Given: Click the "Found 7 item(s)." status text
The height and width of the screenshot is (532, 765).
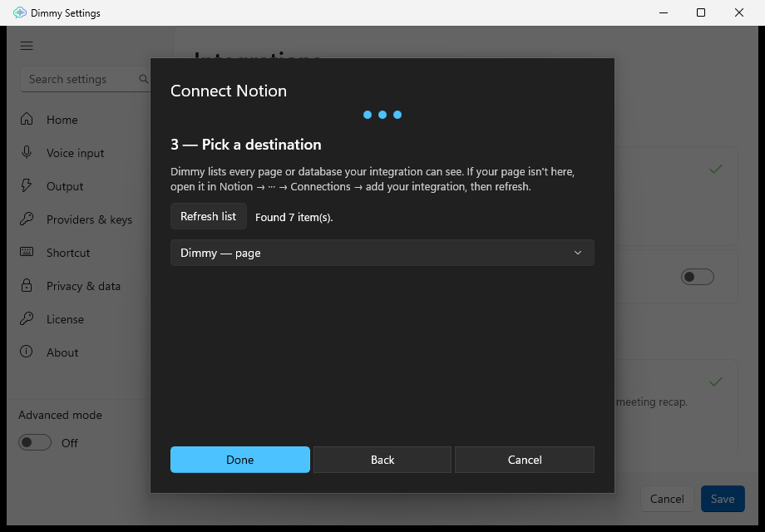Looking at the screenshot, I should [x=294, y=217].
